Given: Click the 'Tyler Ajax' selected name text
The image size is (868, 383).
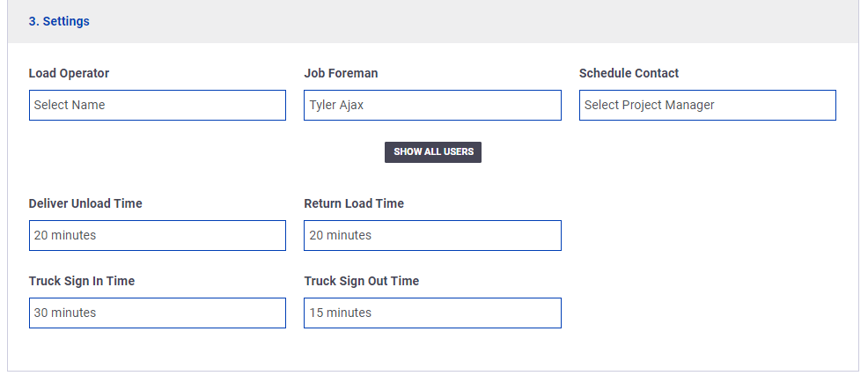Looking at the screenshot, I should [x=336, y=105].
